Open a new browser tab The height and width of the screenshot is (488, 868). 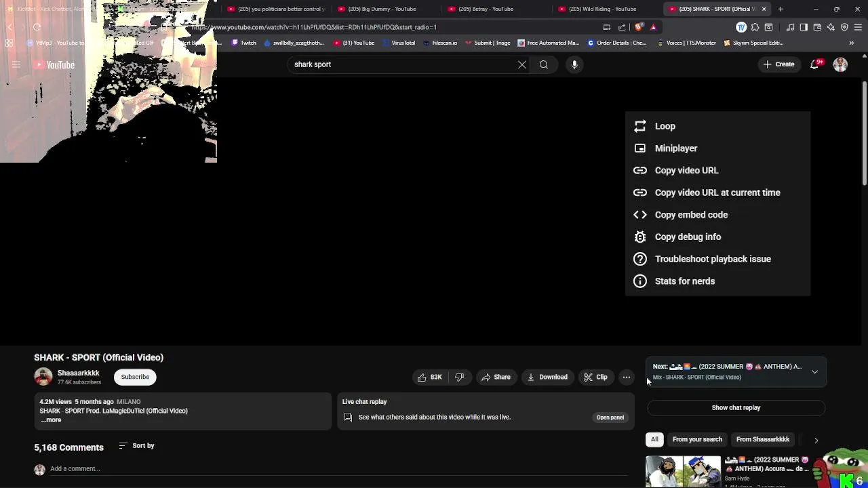coord(781,9)
